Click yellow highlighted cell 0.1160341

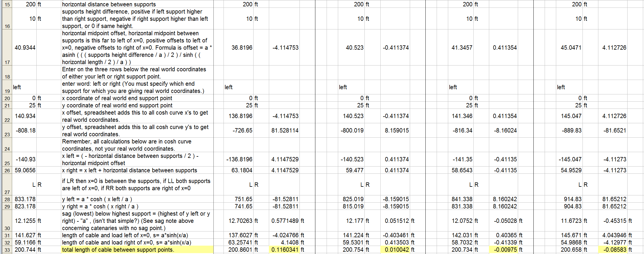[x=284, y=250]
